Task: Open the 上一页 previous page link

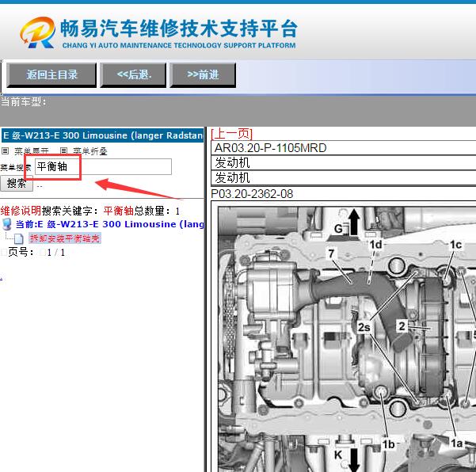Action: point(231,134)
